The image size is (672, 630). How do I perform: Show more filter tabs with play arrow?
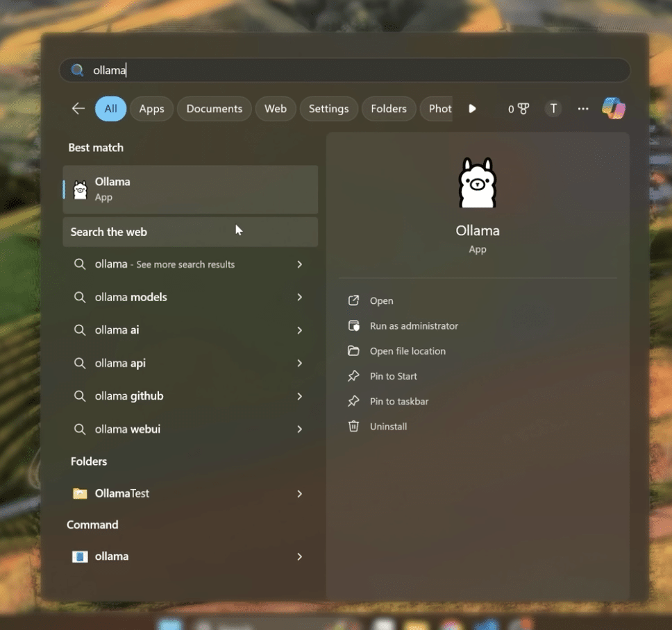(x=472, y=109)
